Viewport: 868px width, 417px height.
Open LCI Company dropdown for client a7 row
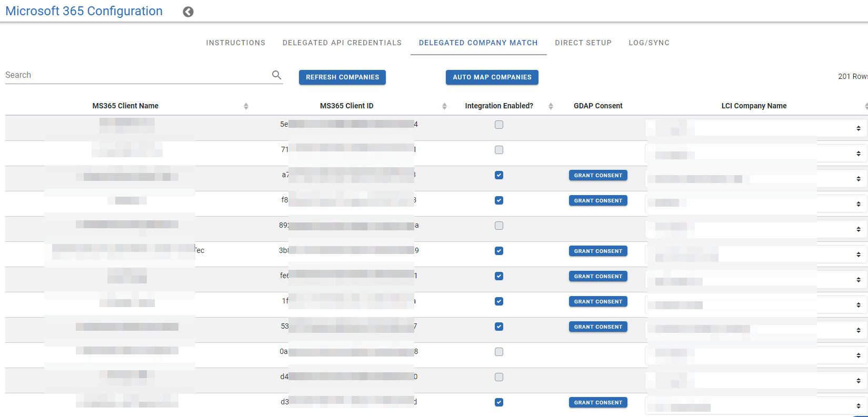(756, 179)
